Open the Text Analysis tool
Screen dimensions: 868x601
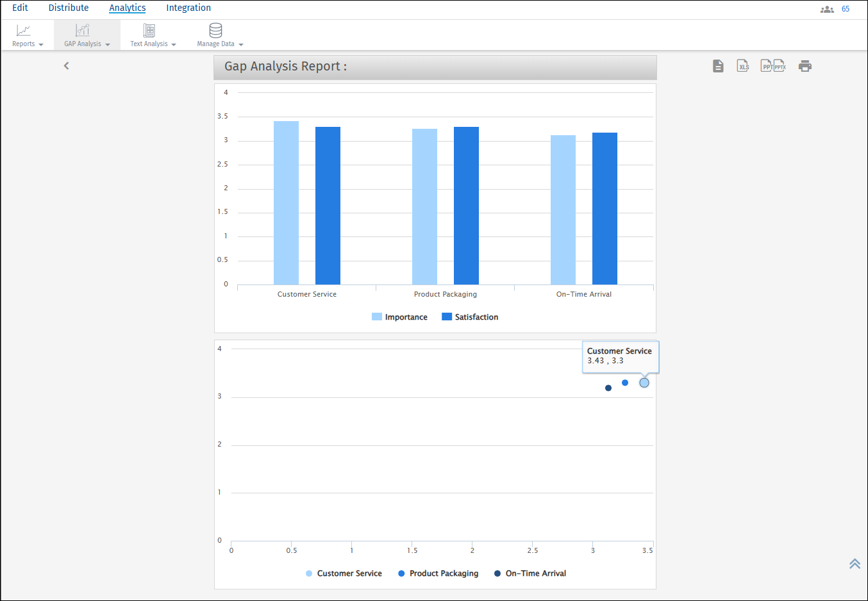coord(149,29)
